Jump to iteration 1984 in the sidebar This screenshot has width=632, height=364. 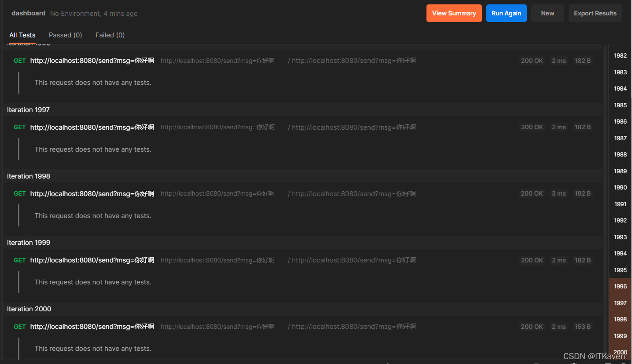point(620,88)
